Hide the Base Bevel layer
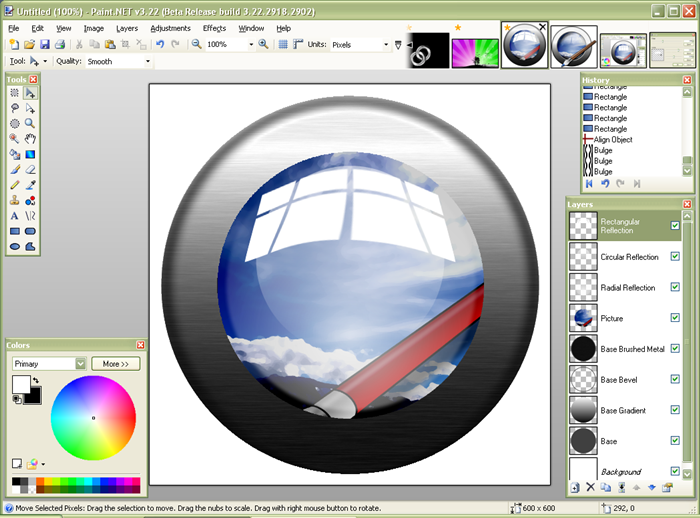Viewport: 700px width, 518px height. 675,379
